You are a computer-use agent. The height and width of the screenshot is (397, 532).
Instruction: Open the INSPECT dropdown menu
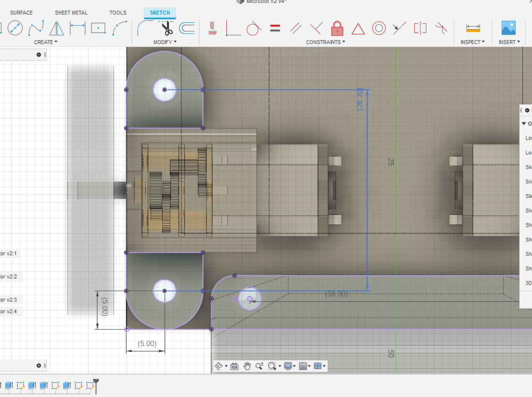473,42
